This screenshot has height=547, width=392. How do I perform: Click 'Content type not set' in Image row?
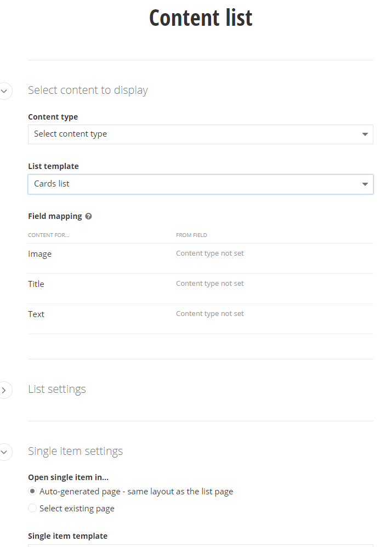tap(209, 253)
